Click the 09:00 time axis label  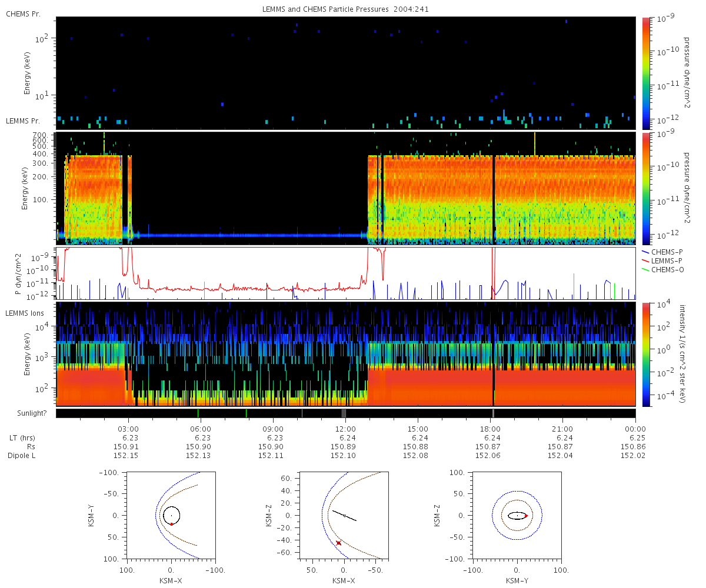click(x=273, y=428)
